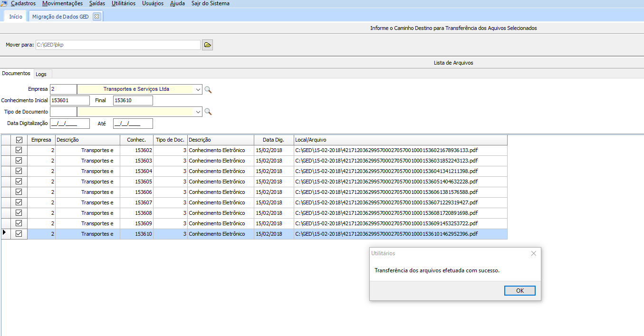Click the magnifier icon next to Tipo de Documento
The image size is (644, 336).
click(x=208, y=112)
